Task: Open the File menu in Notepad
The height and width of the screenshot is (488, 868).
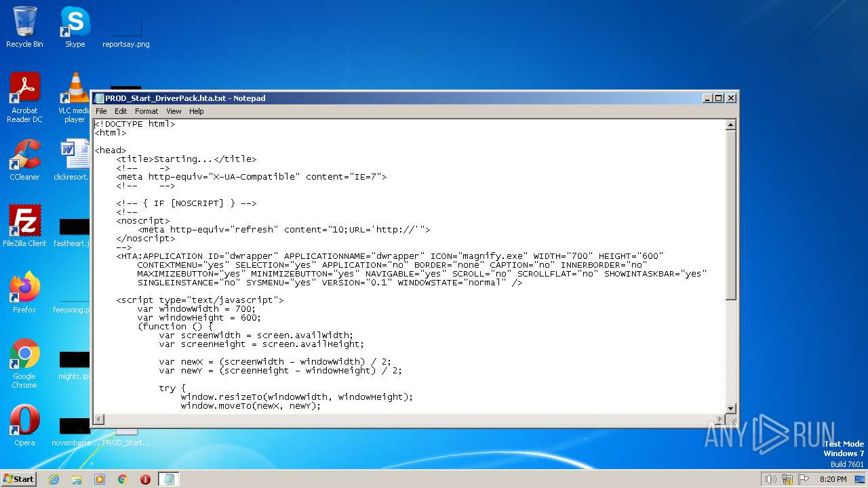Action: point(101,111)
